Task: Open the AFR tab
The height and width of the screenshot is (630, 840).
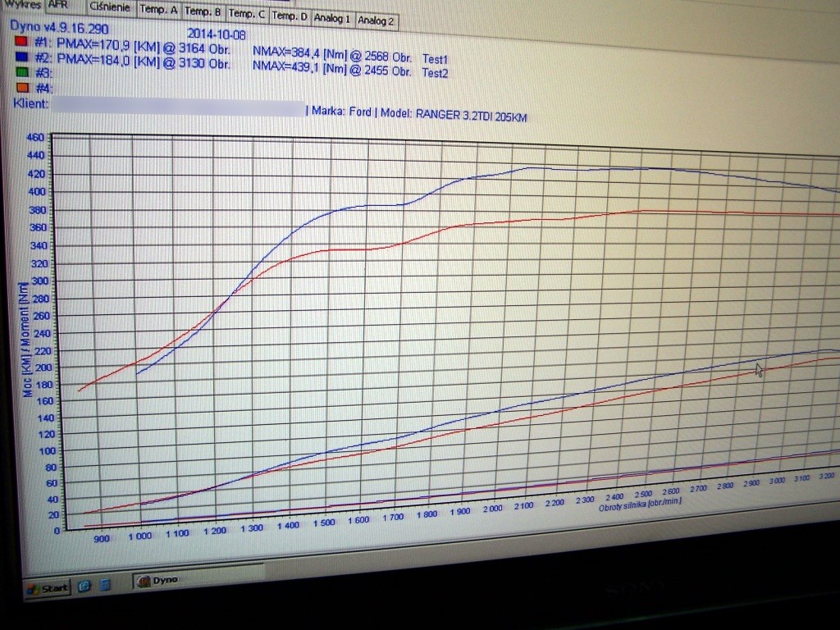Action: pyautogui.click(x=58, y=4)
